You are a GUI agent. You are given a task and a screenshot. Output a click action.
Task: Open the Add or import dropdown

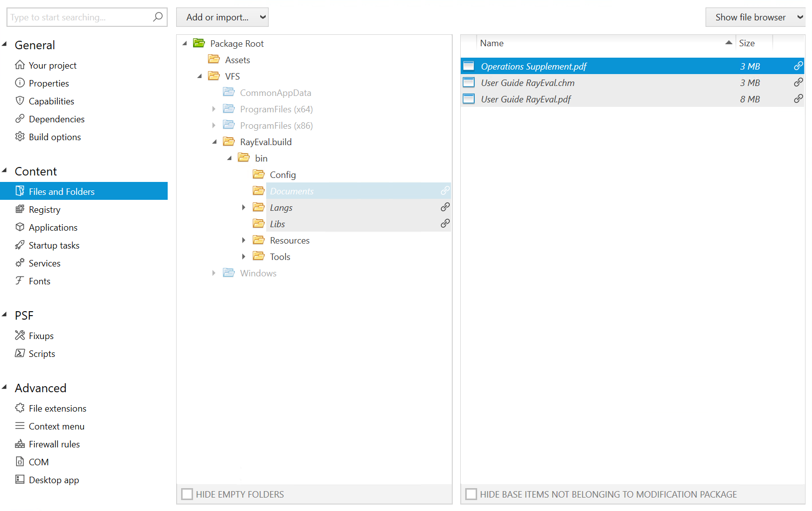point(222,17)
